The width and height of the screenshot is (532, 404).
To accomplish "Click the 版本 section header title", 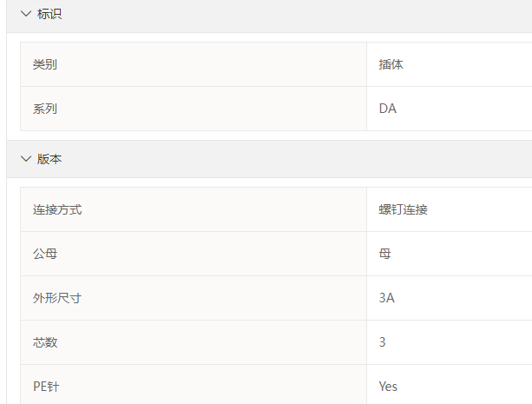I will point(49,159).
